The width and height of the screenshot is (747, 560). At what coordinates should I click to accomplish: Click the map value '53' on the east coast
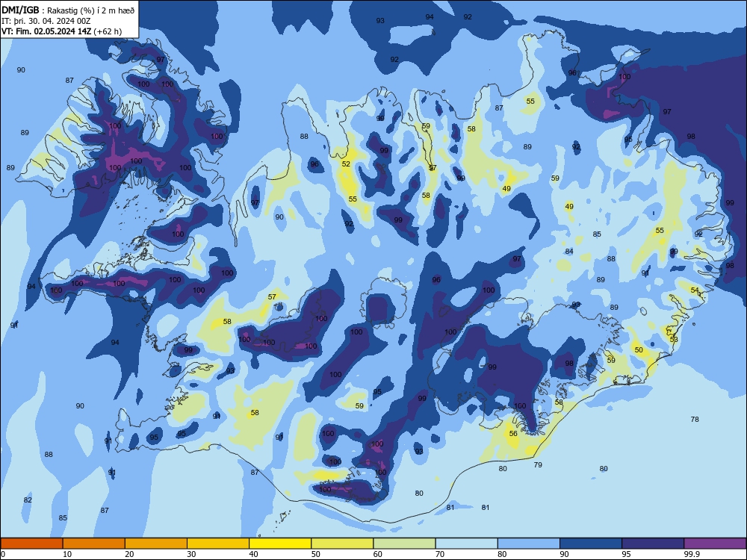[x=674, y=339]
